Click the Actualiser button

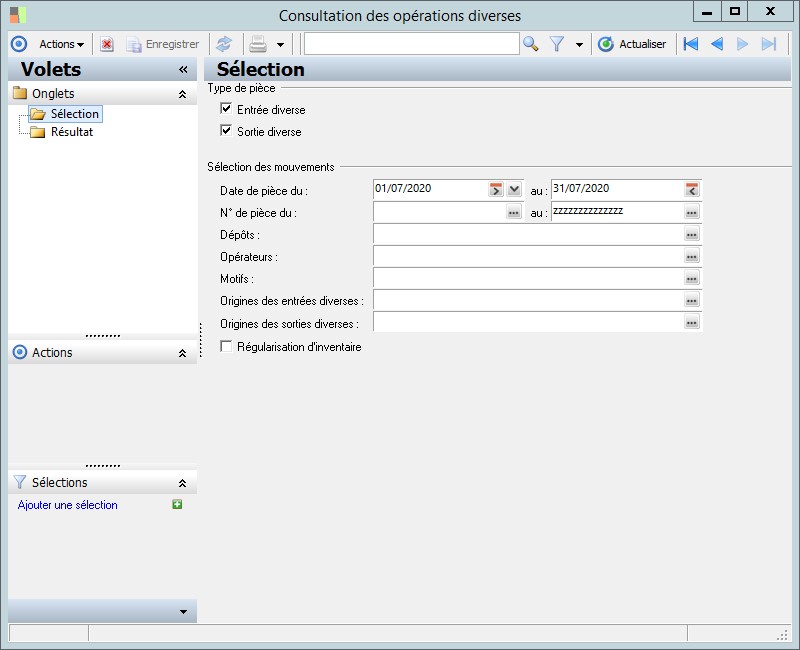click(x=632, y=44)
